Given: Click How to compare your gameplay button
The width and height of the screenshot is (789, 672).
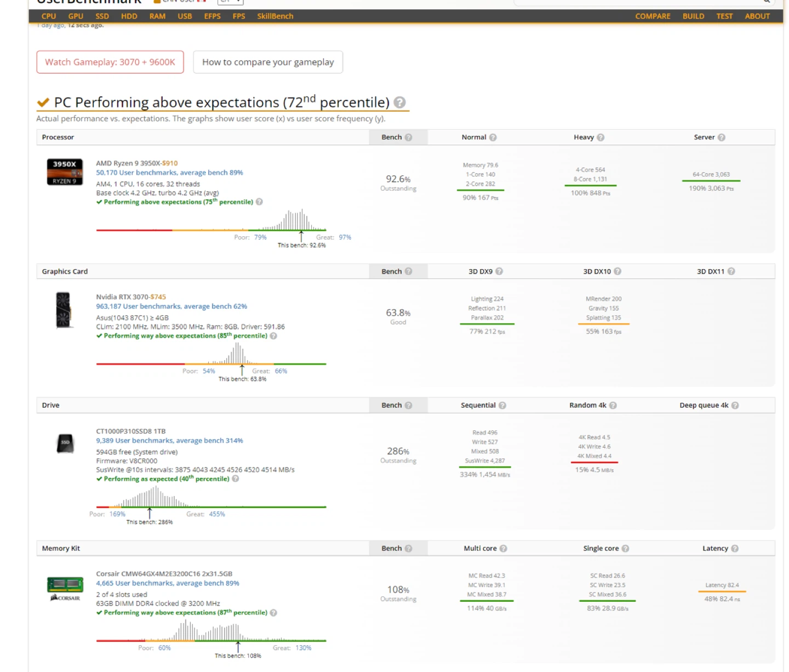Looking at the screenshot, I should 268,62.
